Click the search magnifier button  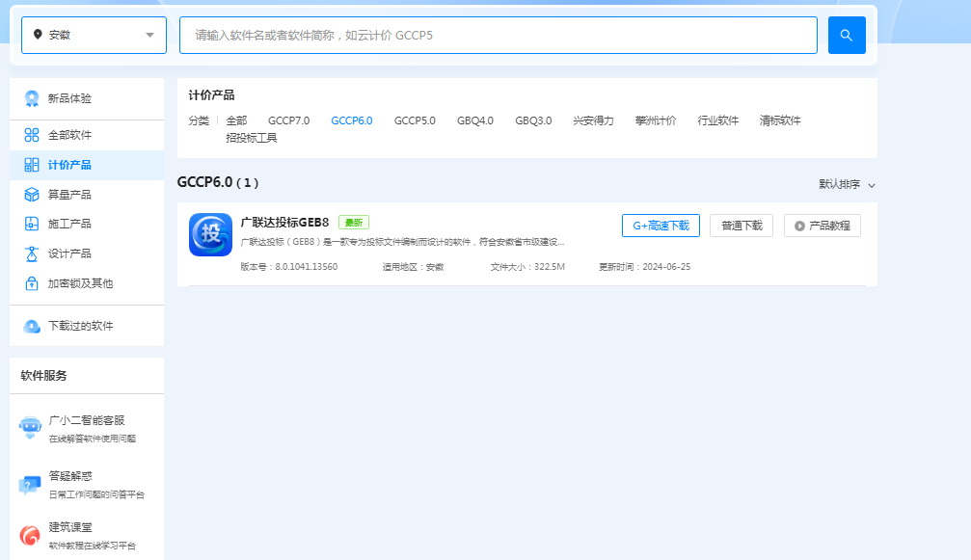coord(846,35)
